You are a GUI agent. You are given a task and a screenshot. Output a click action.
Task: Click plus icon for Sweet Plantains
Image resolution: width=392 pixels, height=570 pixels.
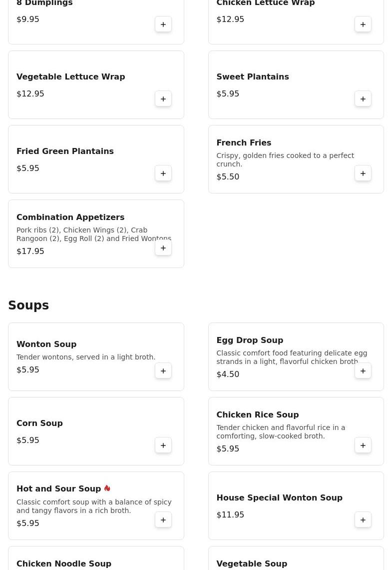coord(363,99)
